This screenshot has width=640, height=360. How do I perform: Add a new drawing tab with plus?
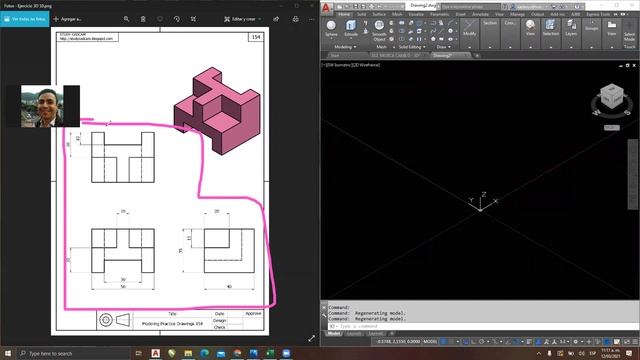[477, 56]
